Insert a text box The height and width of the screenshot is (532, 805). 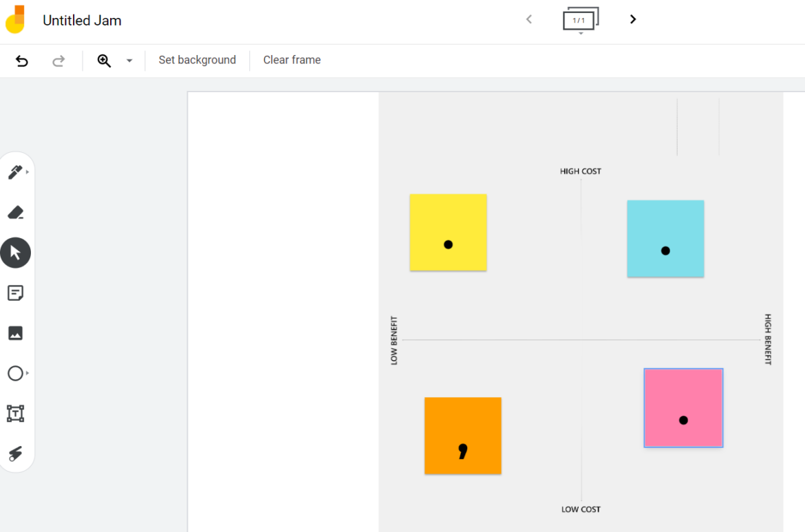pyautogui.click(x=16, y=414)
